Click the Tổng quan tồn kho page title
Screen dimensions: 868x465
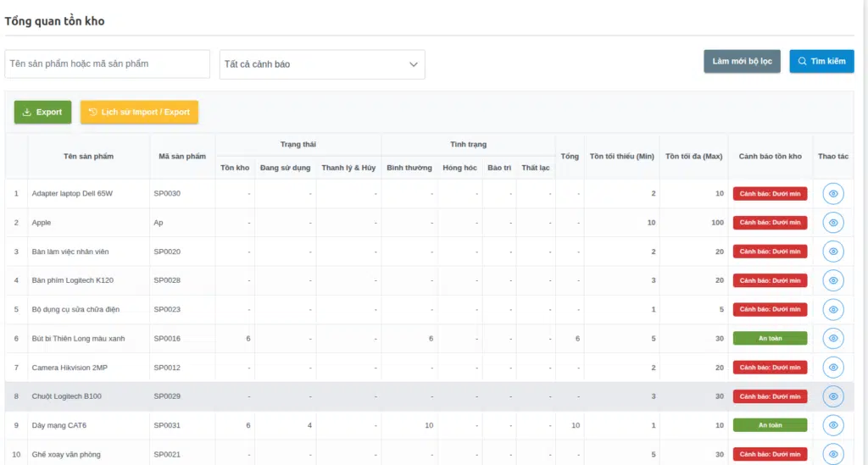pos(54,21)
